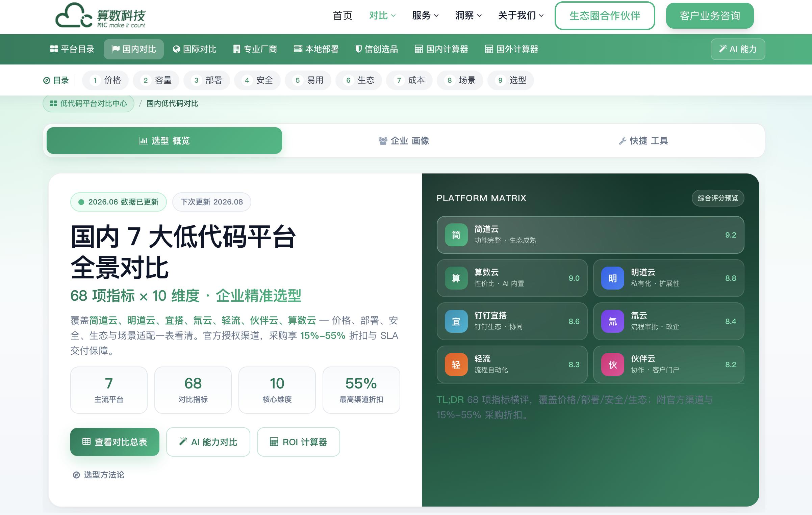Click the 氚云 score 8.4
Screen dimensions: 812x515
[731, 321]
